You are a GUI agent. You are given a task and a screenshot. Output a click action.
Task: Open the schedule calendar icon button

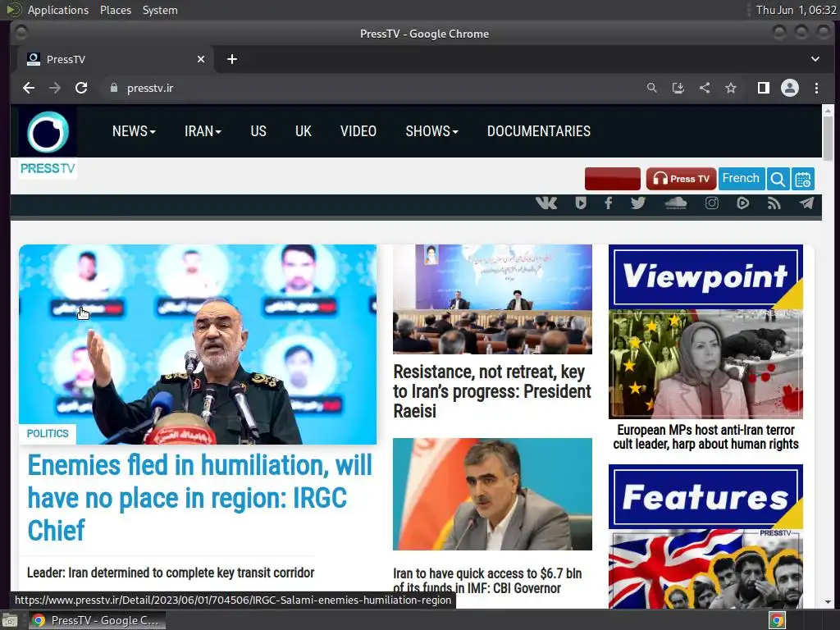(x=803, y=179)
